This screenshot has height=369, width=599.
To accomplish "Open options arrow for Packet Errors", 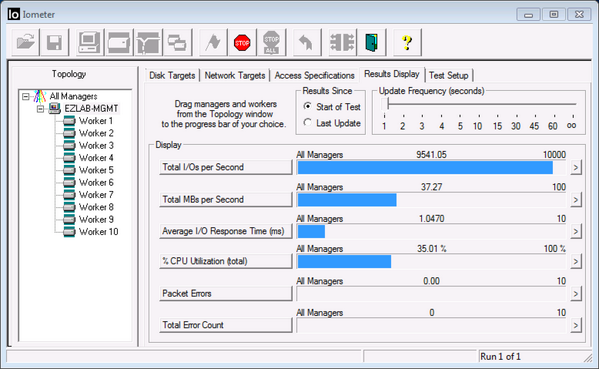I will point(576,294).
